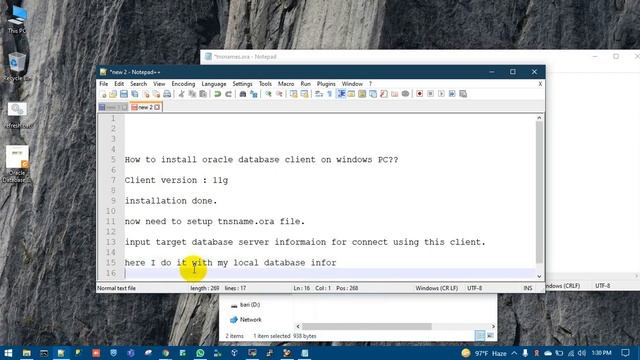The height and width of the screenshot is (360, 640).
Task: Click the 97°F Haze weather widget
Action: click(x=484, y=353)
